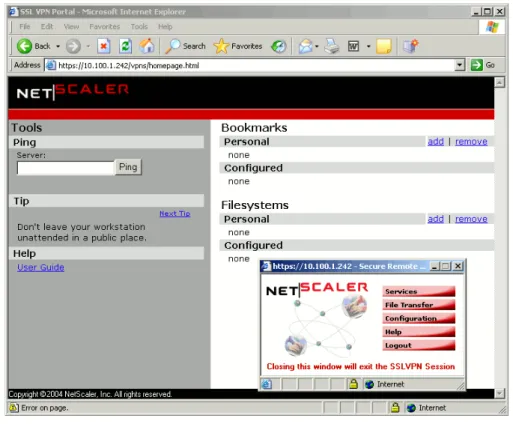
Task: Click the File Transfer button in the popup
Action: click(419, 305)
